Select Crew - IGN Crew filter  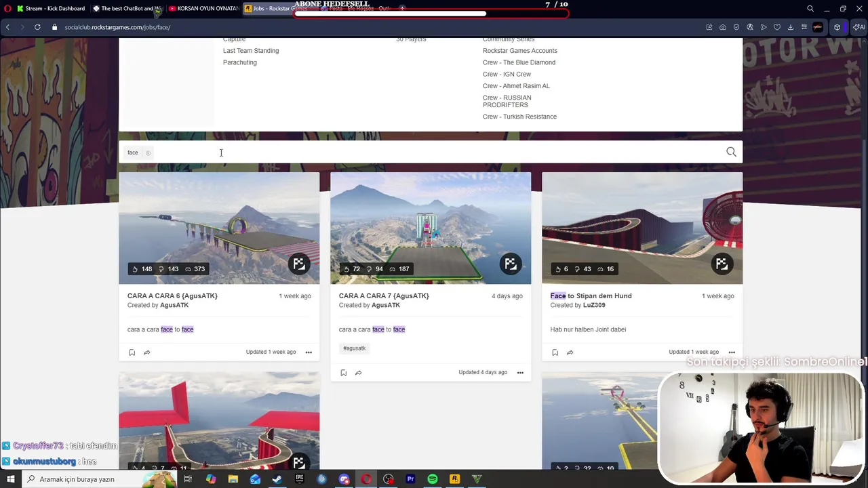[507, 75]
